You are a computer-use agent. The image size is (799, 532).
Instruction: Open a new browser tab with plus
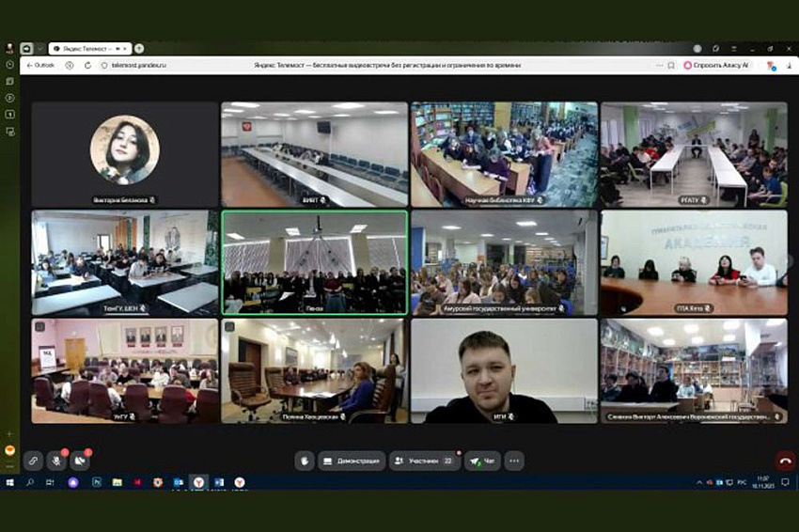(x=139, y=48)
